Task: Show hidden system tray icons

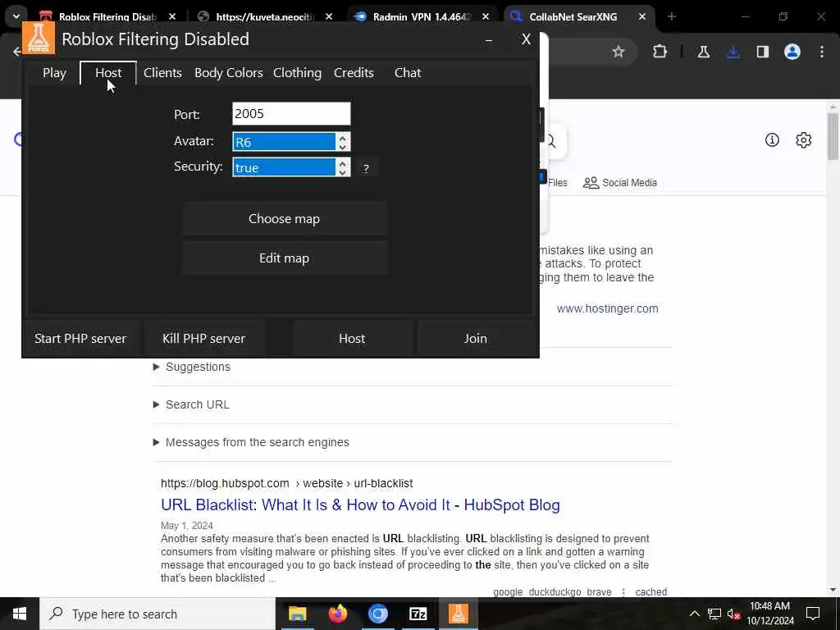Action: click(x=694, y=614)
